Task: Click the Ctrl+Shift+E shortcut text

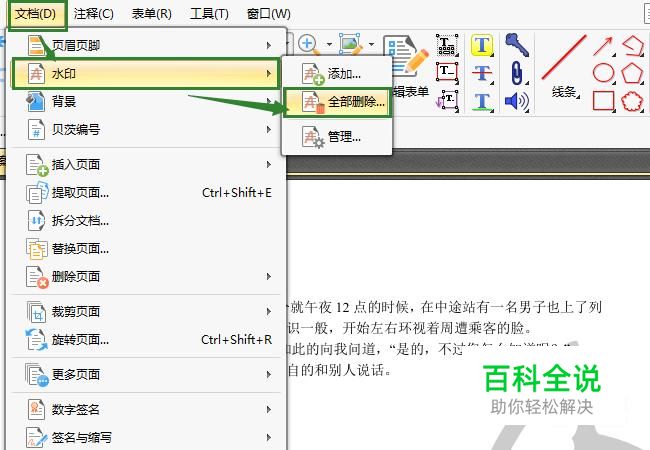Action: click(237, 193)
